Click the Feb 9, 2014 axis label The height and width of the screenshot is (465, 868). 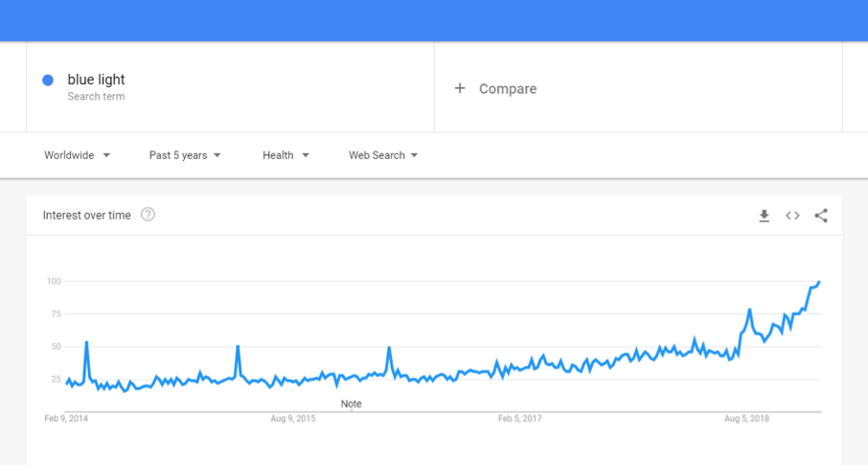click(x=66, y=418)
